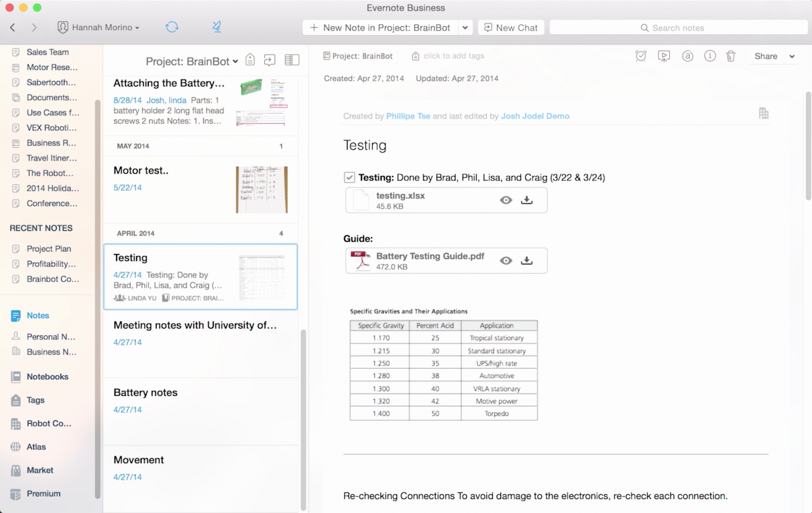The width and height of the screenshot is (812, 513).
Task: Open the Phillipe Tse author link
Action: point(408,116)
